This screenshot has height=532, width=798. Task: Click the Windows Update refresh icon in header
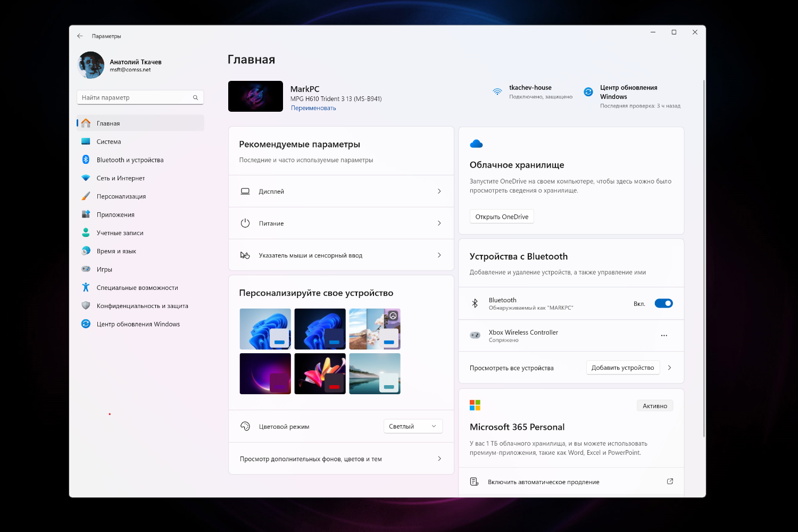[588, 92]
